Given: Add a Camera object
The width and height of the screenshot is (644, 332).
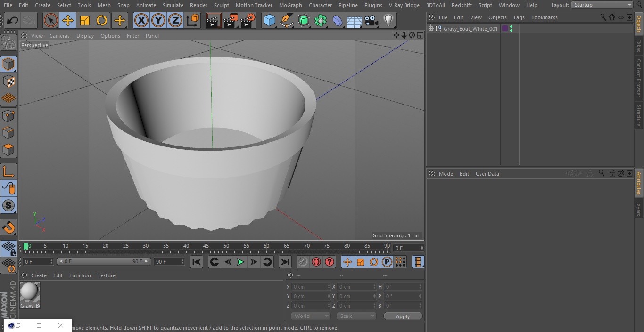Looking at the screenshot, I should (x=372, y=20).
